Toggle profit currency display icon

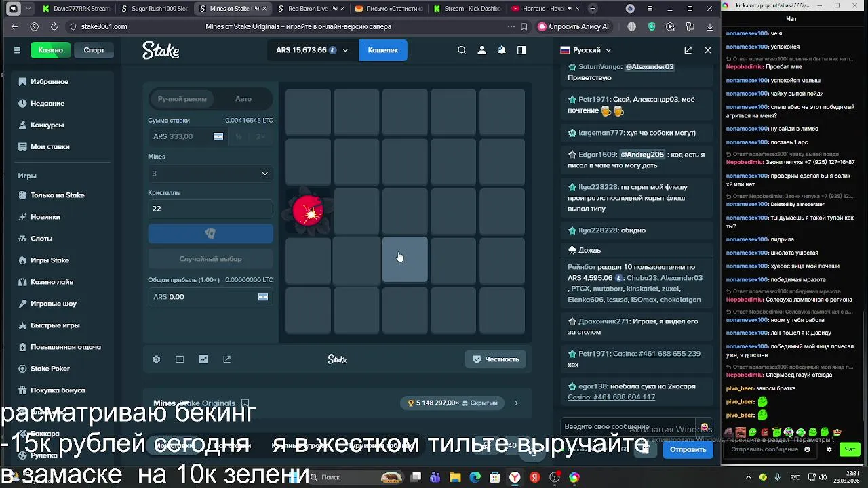pyautogui.click(x=263, y=297)
